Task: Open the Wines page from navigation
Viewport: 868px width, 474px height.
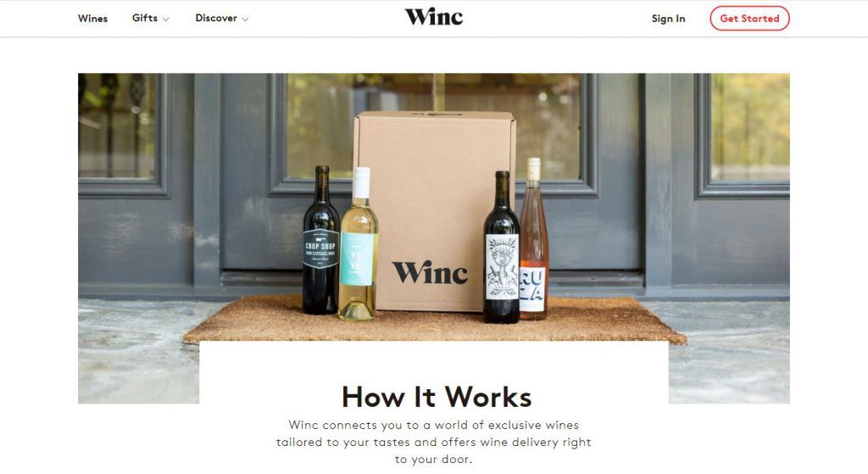Action: coord(92,19)
